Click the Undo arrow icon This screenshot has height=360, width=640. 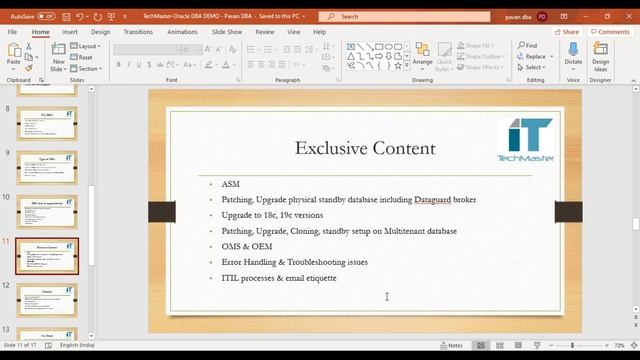tap(80, 17)
